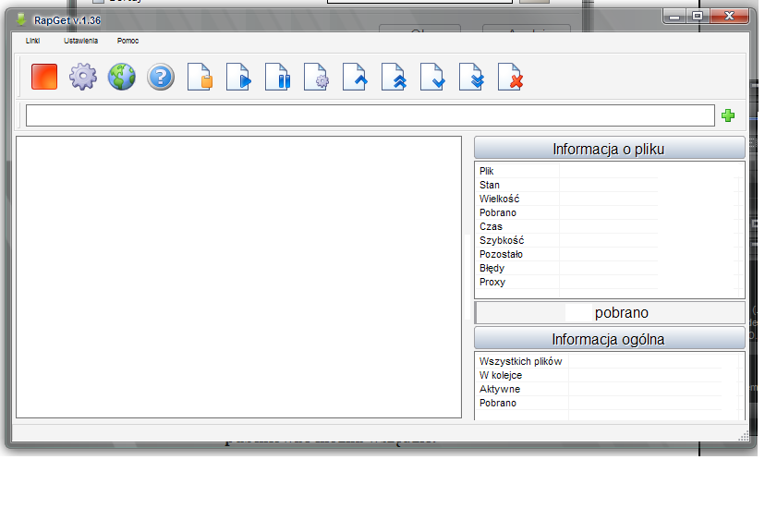Move file to top with double up-arrow icon

(x=394, y=77)
